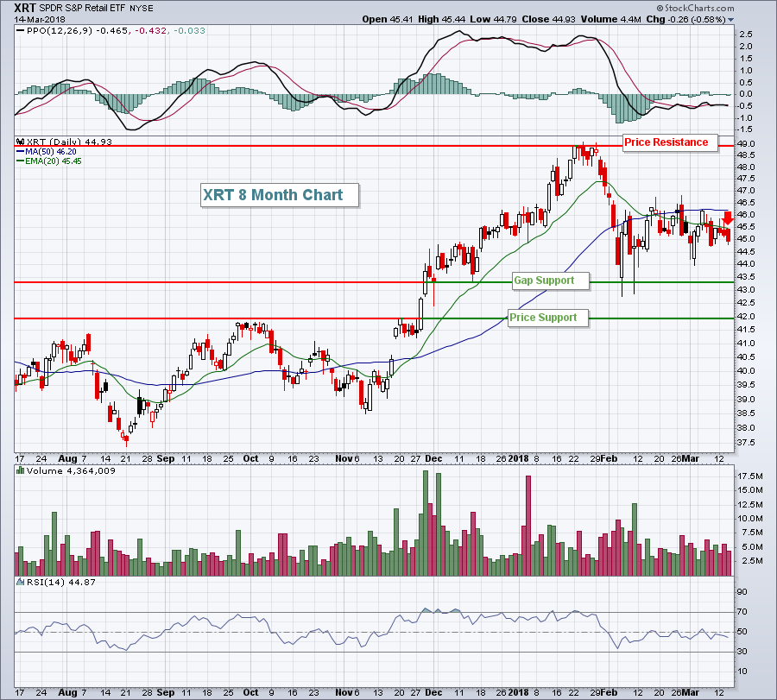
Task: Click the SPDR S&P Retail ETF name
Action: pyautogui.click(x=83, y=9)
